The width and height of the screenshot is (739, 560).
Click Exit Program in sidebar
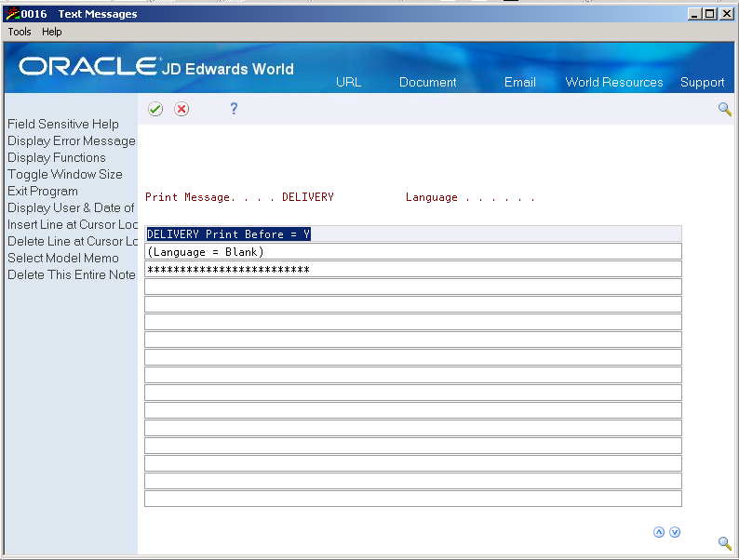tap(43, 191)
